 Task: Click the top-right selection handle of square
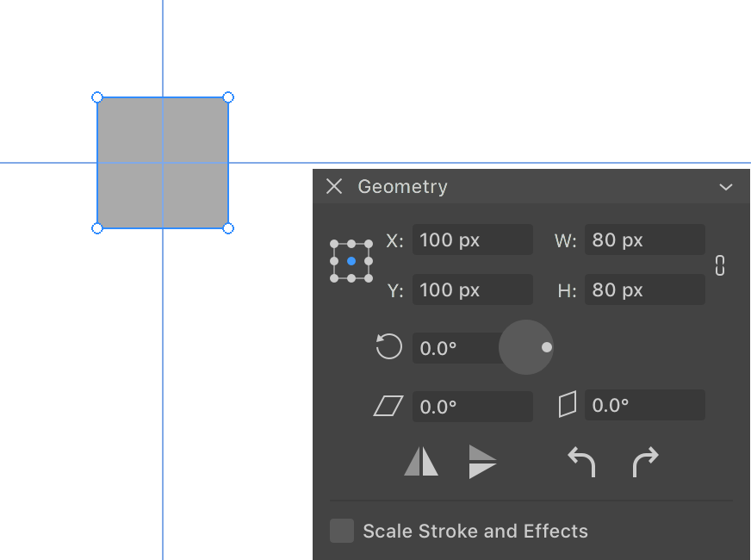(228, 97)
